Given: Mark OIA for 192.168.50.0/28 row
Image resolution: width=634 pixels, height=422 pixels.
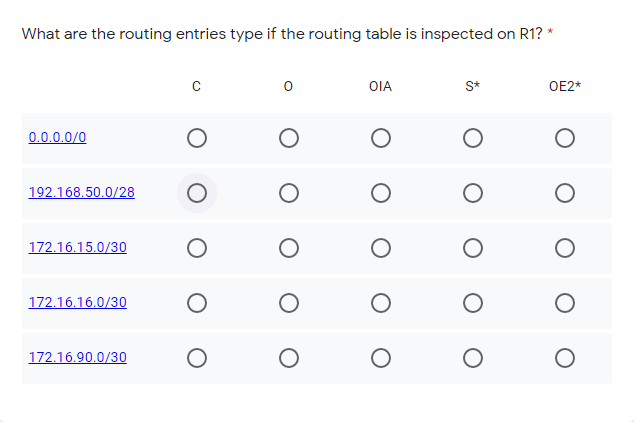Looking at the screenshot, I should click(x=381, y=192).
